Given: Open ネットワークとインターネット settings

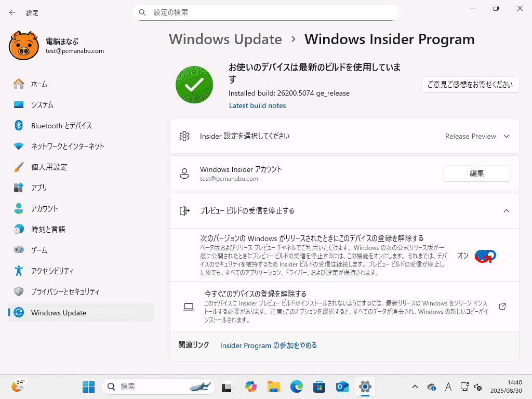Looking at the screenshot, I should pyautogui.click(x=81, y=146).
